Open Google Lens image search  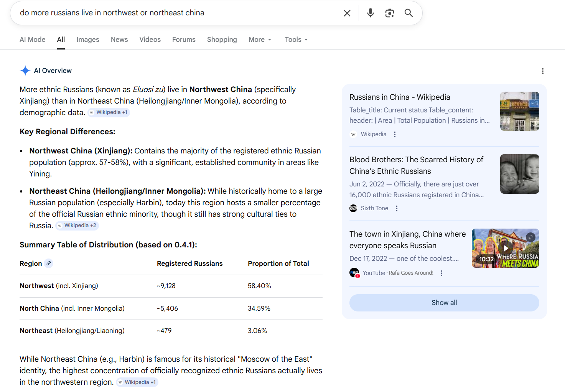(x=389, y=13)
